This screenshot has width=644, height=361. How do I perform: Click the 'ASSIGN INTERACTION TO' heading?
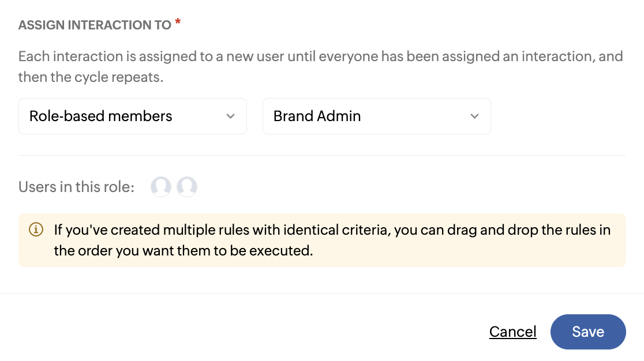tap(95, 25)
